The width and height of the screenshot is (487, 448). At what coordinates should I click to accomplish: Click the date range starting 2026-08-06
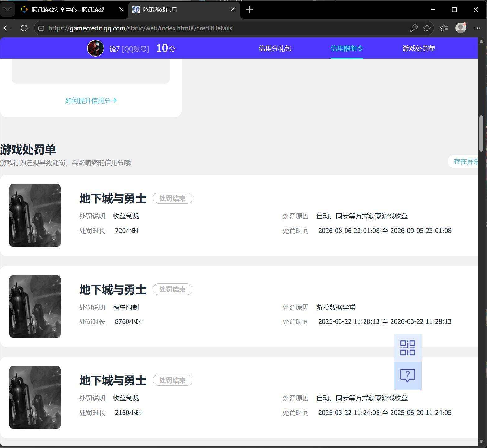tap(385, 231)
